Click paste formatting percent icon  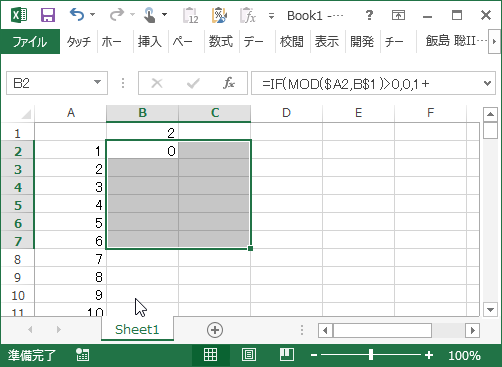coord(219,15)
